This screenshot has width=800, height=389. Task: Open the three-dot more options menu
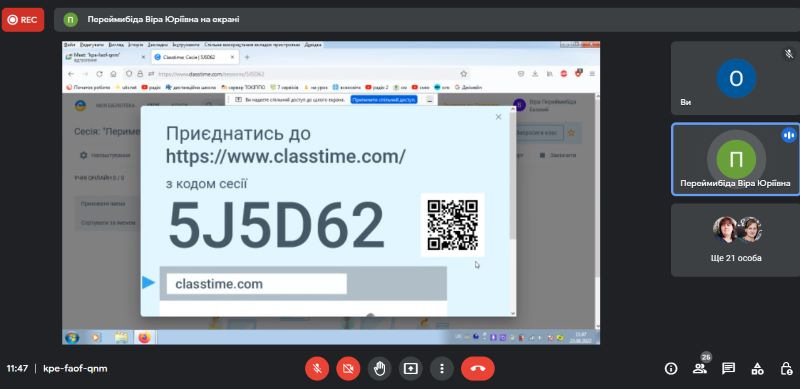[442, 368]
